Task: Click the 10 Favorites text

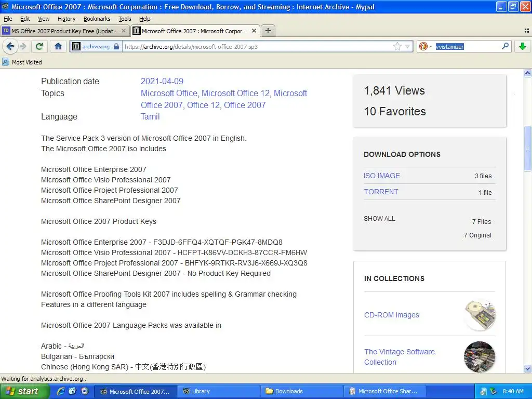Action: click(395, 112)
